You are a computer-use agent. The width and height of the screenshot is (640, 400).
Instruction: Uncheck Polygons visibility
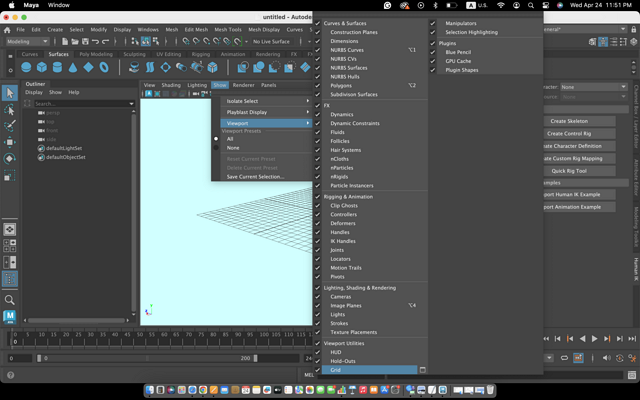(x=318, y=85)
